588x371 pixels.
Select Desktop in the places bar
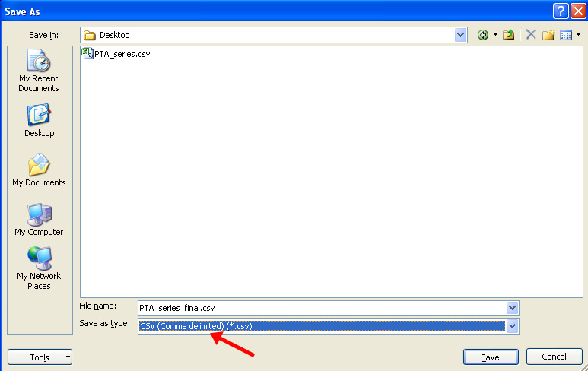pyautogui.click(x=39, y=121)
